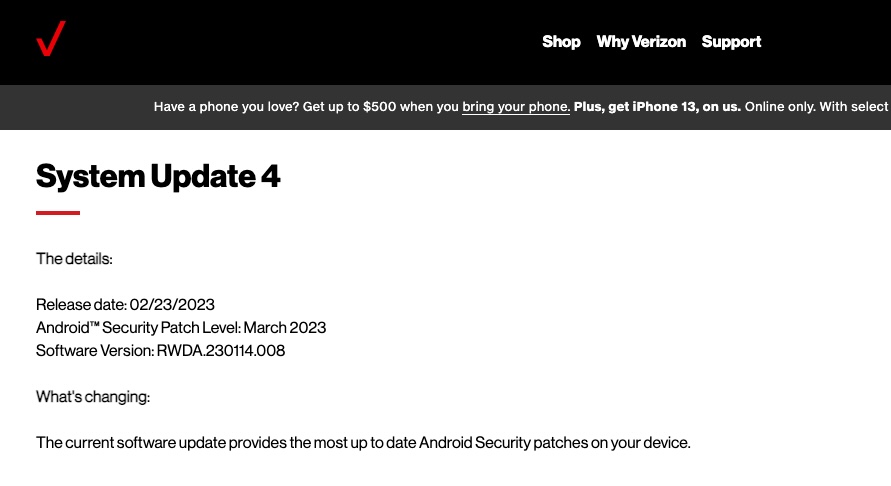Click the date 02/23/2023

point(172,305)
